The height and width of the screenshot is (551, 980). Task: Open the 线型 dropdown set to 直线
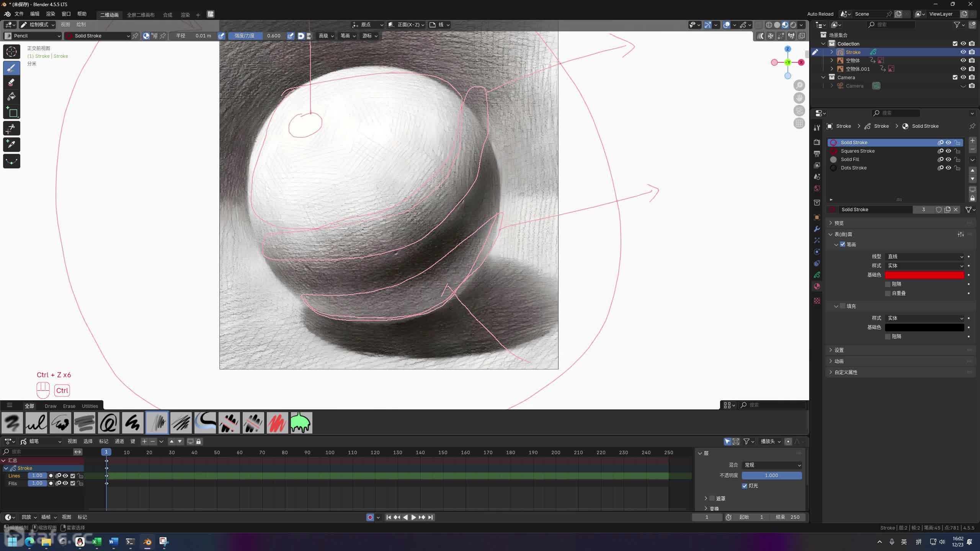[x=925, y=257]
